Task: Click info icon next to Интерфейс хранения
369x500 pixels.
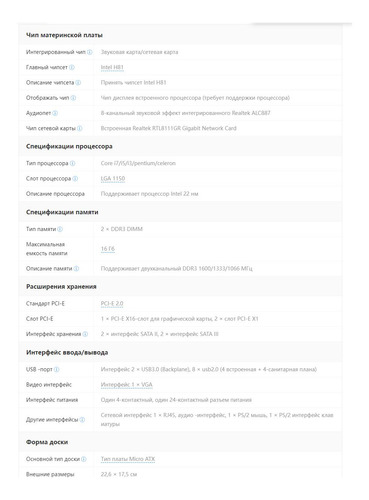Action: pos(85,334)
